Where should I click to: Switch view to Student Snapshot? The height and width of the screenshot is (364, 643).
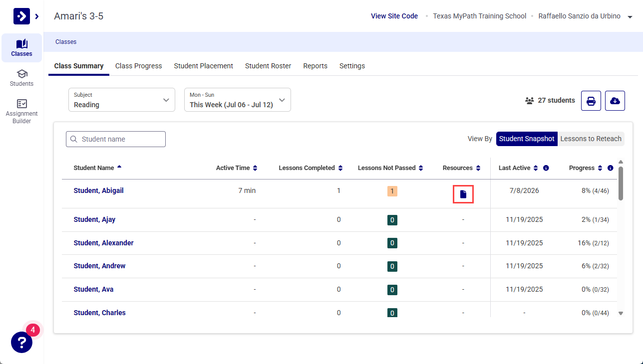coord(527,139)
